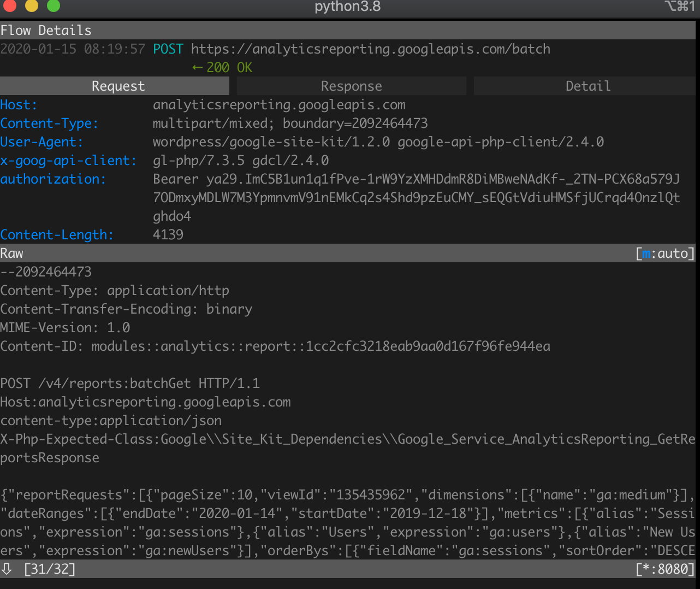Click the blue POST method label
Viewport: 700px width, 589px height.
pos(168,49)
